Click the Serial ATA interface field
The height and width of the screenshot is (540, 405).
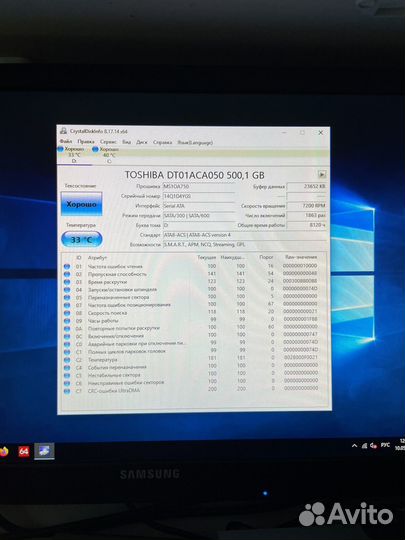[x=198, y=206]
